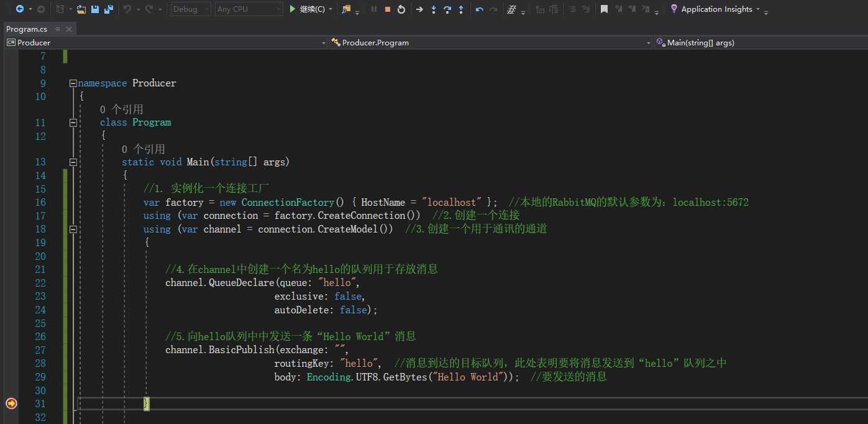Click line number 22 in the margin
Viewport: 868px width, 424px height.
(x=40, y=283)
